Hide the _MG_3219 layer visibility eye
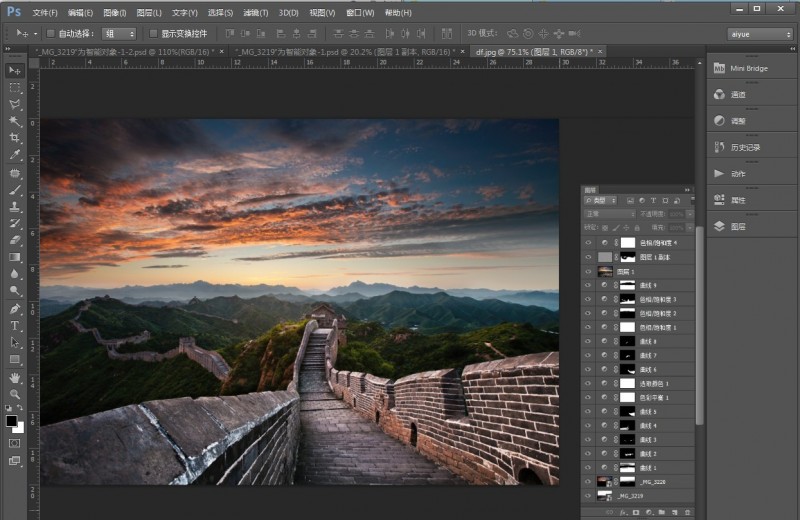This screenshot has height=520, width=800. coord(588,496)
